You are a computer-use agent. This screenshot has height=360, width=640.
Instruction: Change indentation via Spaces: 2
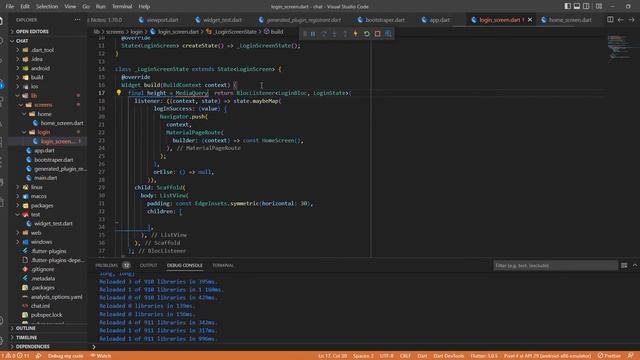click(363, 356)
